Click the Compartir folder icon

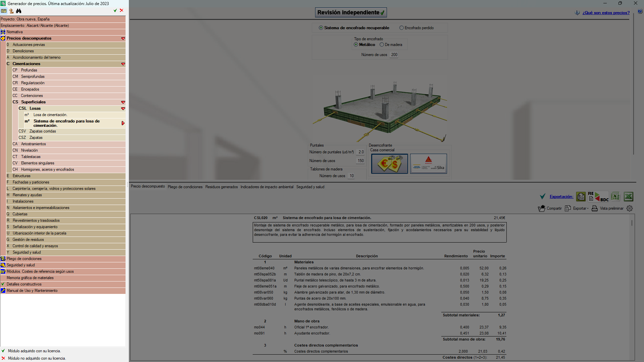(542, 208)
